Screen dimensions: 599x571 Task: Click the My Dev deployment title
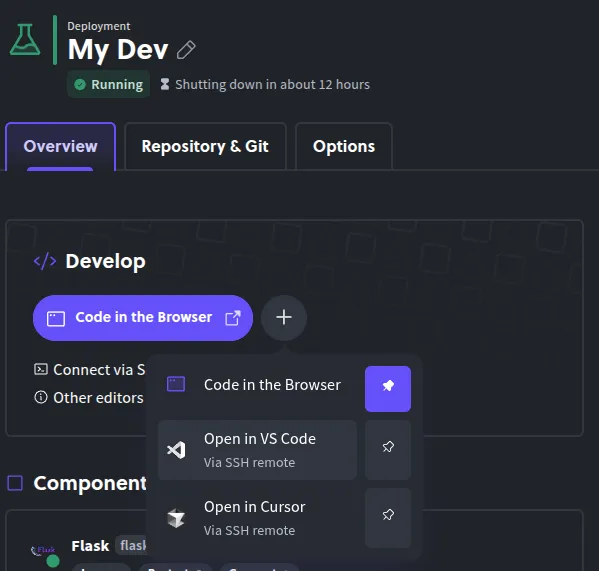pos(118,50)
